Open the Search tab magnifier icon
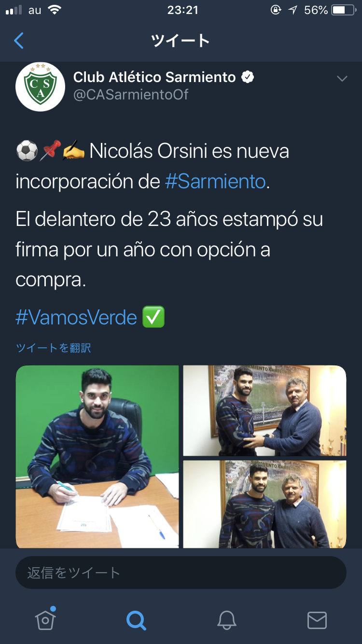Viewport: 362px width, 644px height. [x=136, y=620]
